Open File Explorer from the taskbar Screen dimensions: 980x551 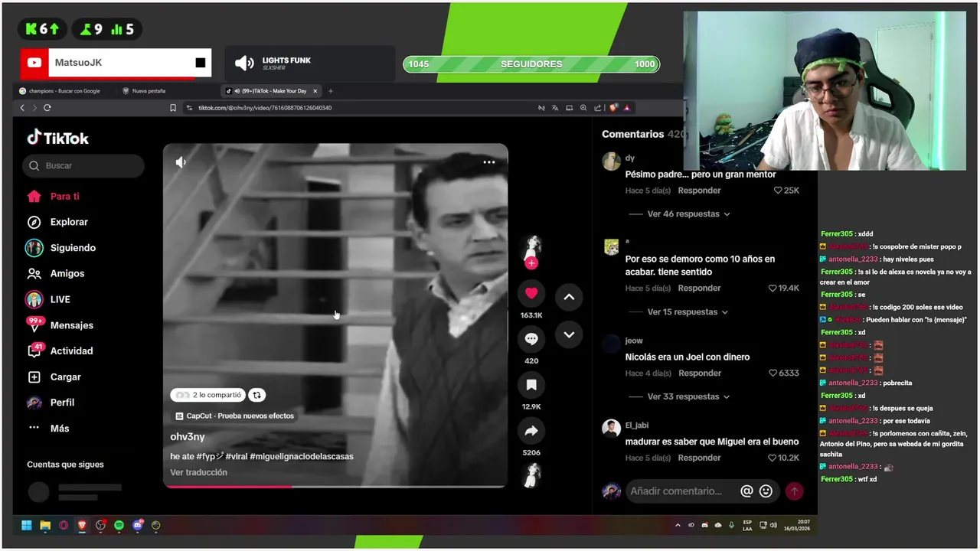[45, 525]
